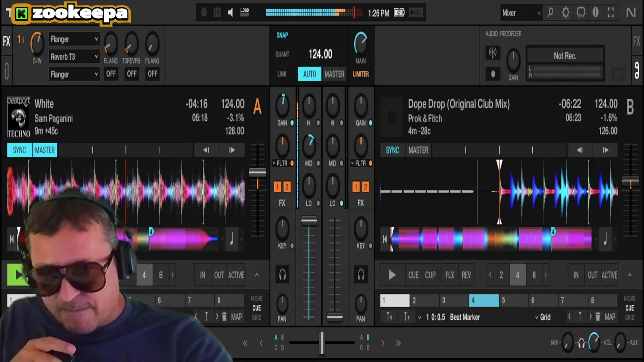The image size is (644, 362).
Task: Click the info tooltip icon in header
Action: click(596, 13)
